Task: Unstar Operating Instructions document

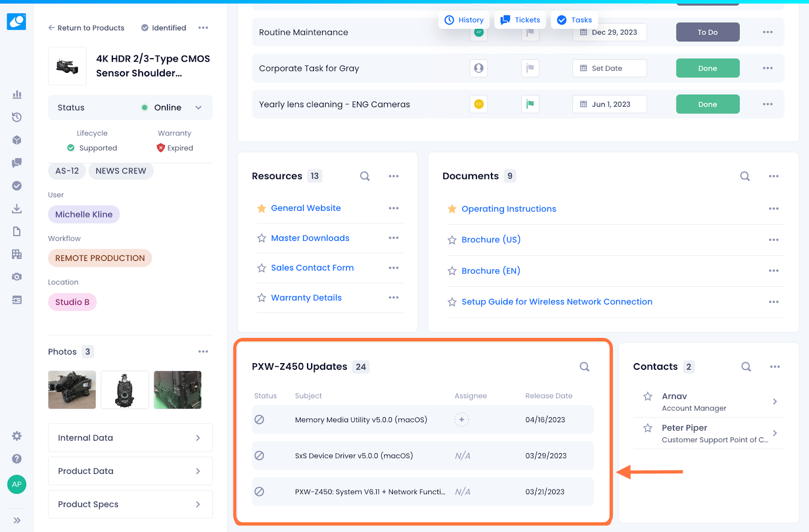Action: [452, 209]
